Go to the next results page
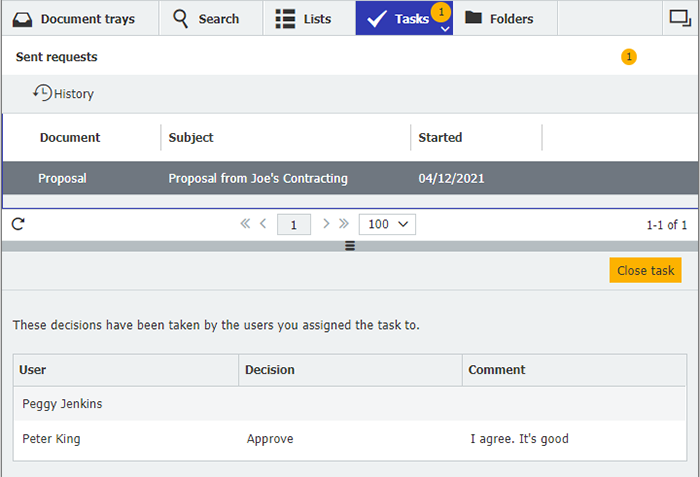Viewport: 700px width, 477px height. click(x=326, y=224)
